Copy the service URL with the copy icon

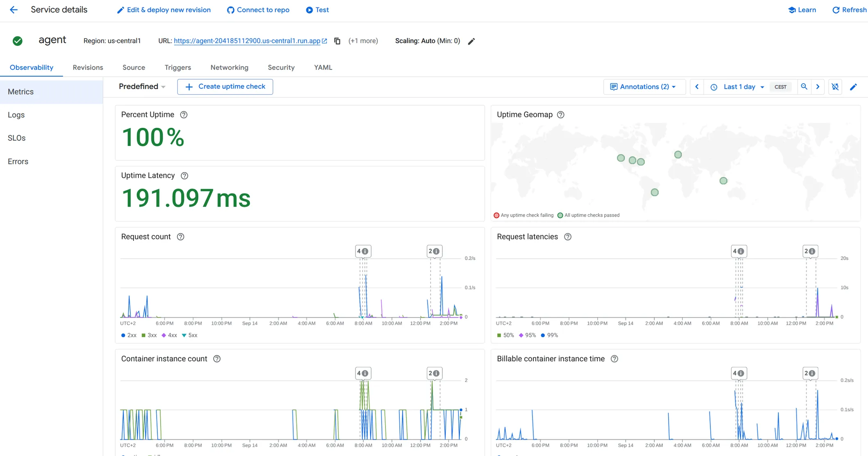point(337,41)
